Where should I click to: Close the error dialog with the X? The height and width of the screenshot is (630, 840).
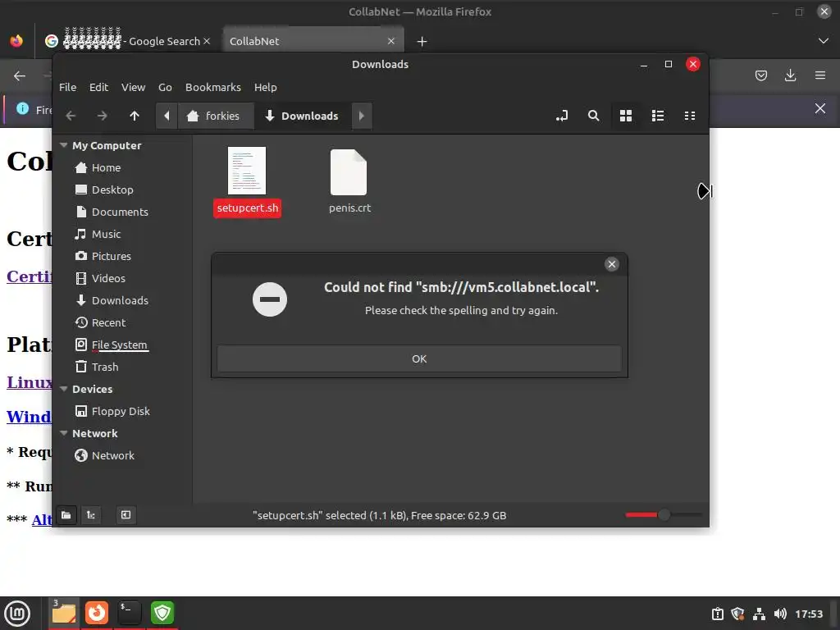[x=612, y=264]
